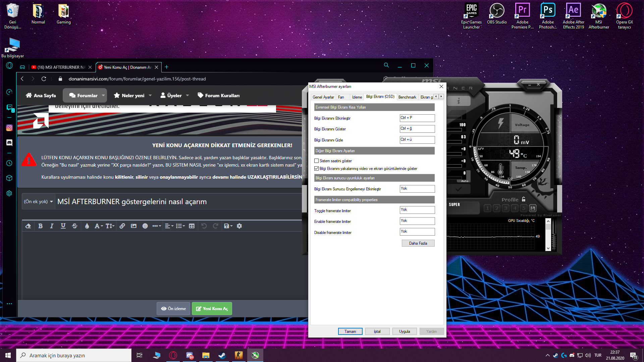Image resolution: width=644 pixels, height=362 pixels.
Task: Toggle italic formatting in forum editor
Action: pyautogui.click(x=52, y=226)
